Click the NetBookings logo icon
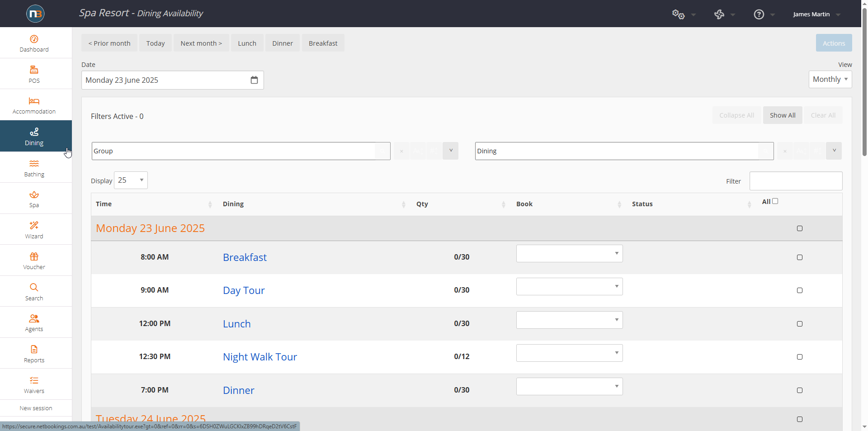Screen dimensions: 868x431 click(35, 14)
